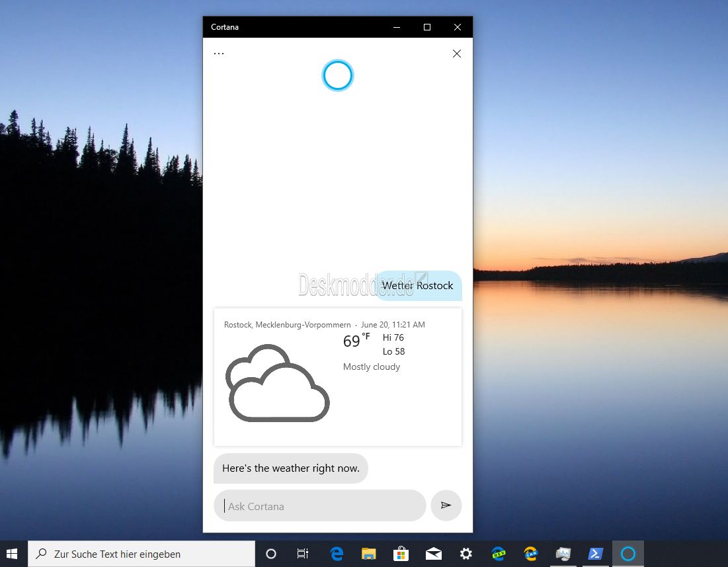Click the taskbar search magnifier icon

(41, 554)
